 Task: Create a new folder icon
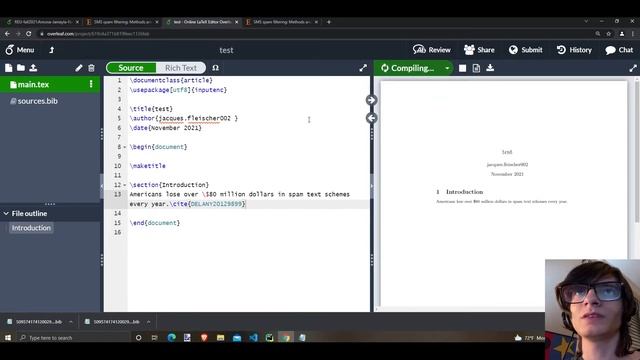pos(21,68)
